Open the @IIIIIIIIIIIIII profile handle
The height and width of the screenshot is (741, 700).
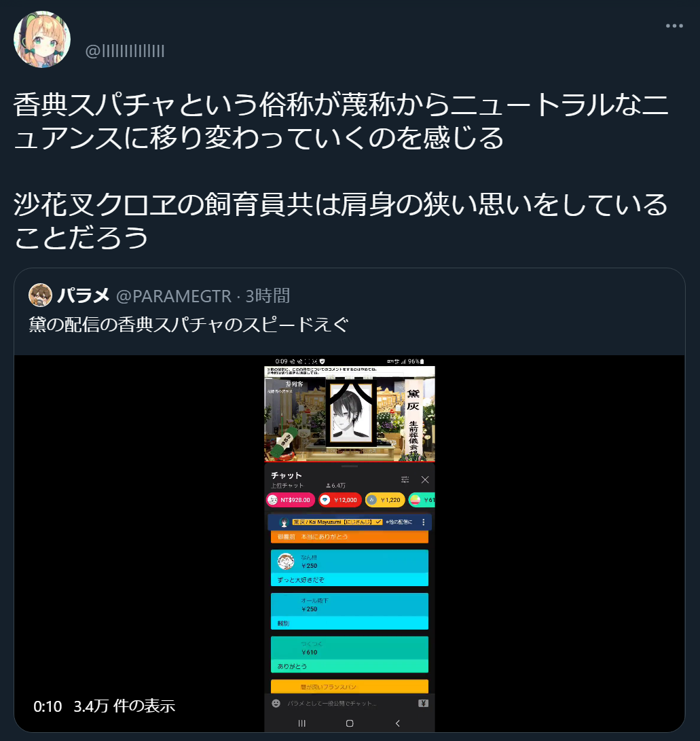pos(125,51)
